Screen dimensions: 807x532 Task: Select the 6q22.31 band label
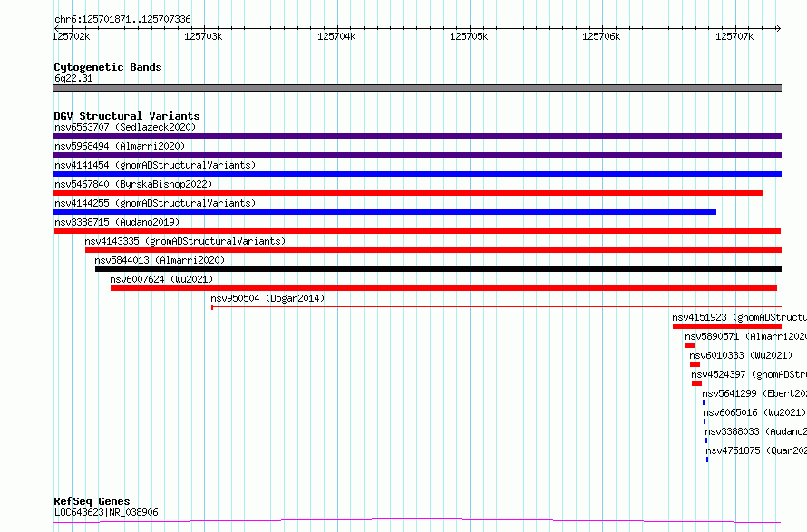(73, 78)
